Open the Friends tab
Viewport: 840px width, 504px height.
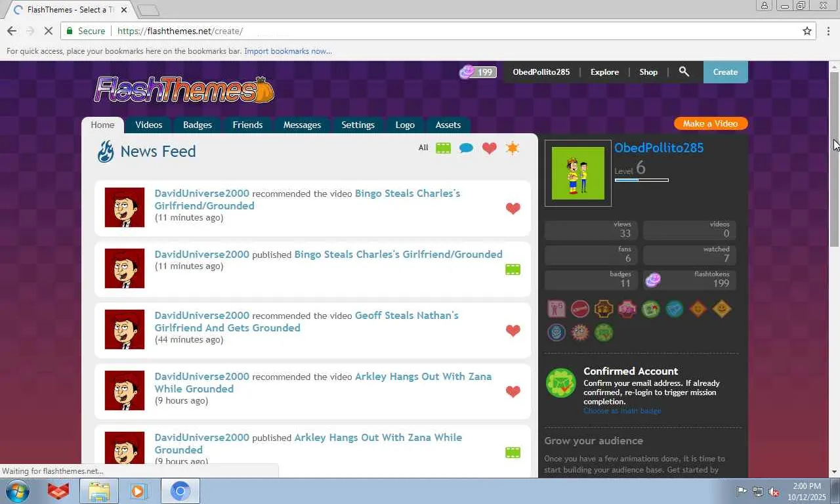247,125
